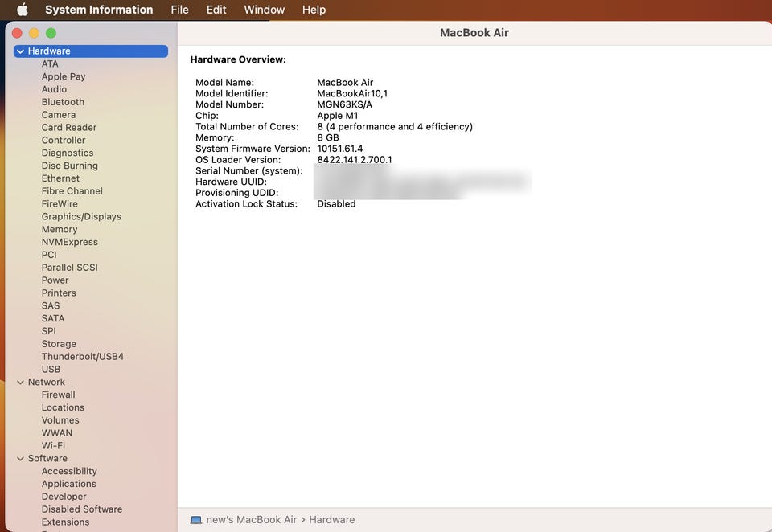Click the Activation Lock Status Disabled value
This screenshot has height=532, width=772.
point(336,204)
